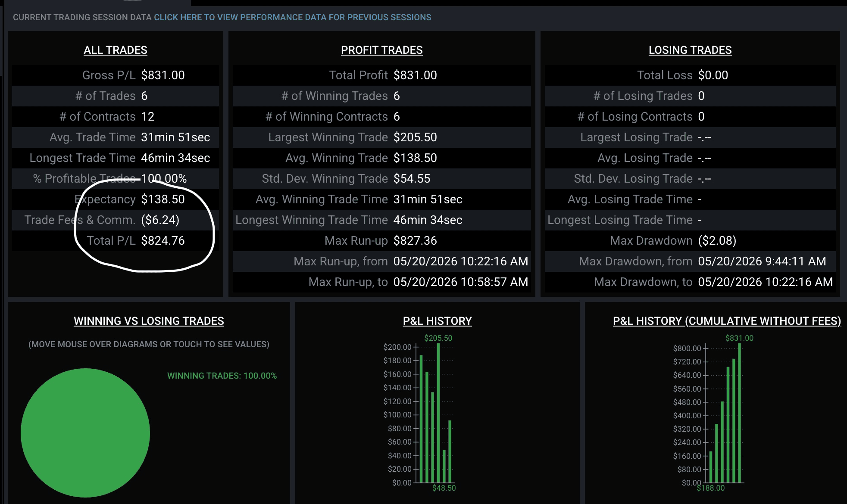This screenshot has height=504, width=847.
Task: Click the PROFIT TRADES heading
Action: 381,50
